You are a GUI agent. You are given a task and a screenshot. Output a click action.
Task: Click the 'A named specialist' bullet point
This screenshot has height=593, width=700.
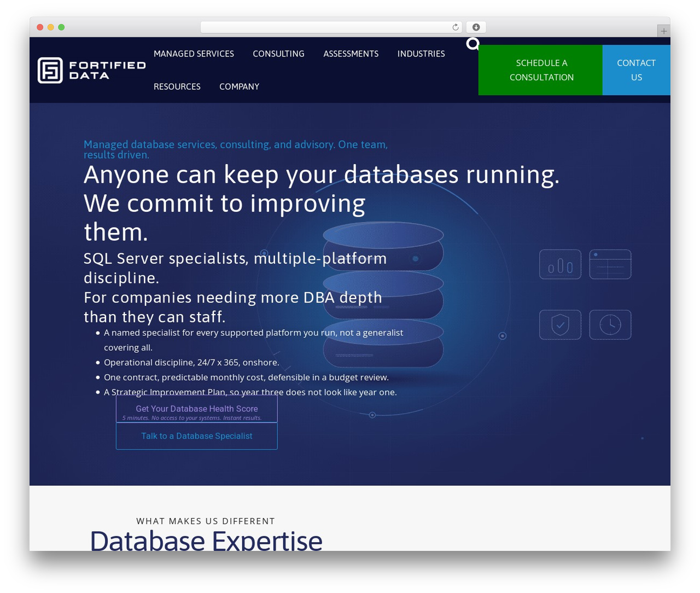[254, 340]
